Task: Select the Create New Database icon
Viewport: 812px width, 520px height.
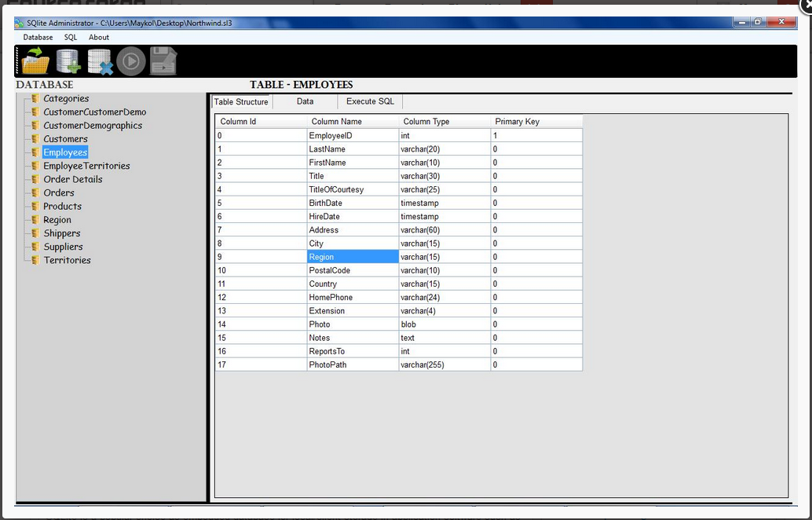Action: (x=68, y=60)
